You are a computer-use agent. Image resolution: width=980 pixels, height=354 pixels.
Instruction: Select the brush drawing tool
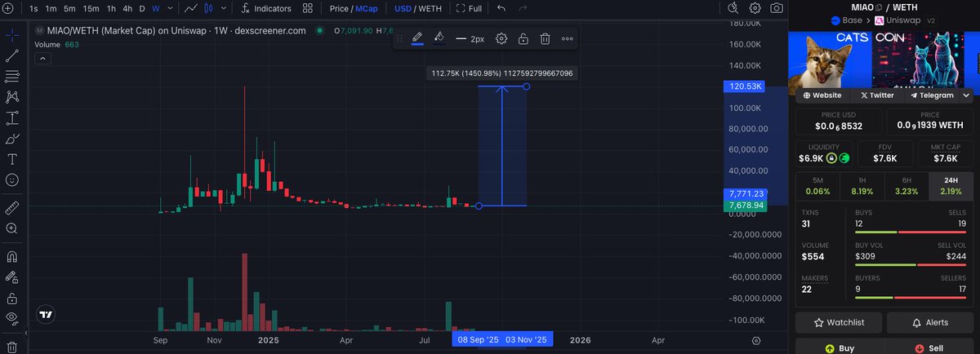click(12, 139)
